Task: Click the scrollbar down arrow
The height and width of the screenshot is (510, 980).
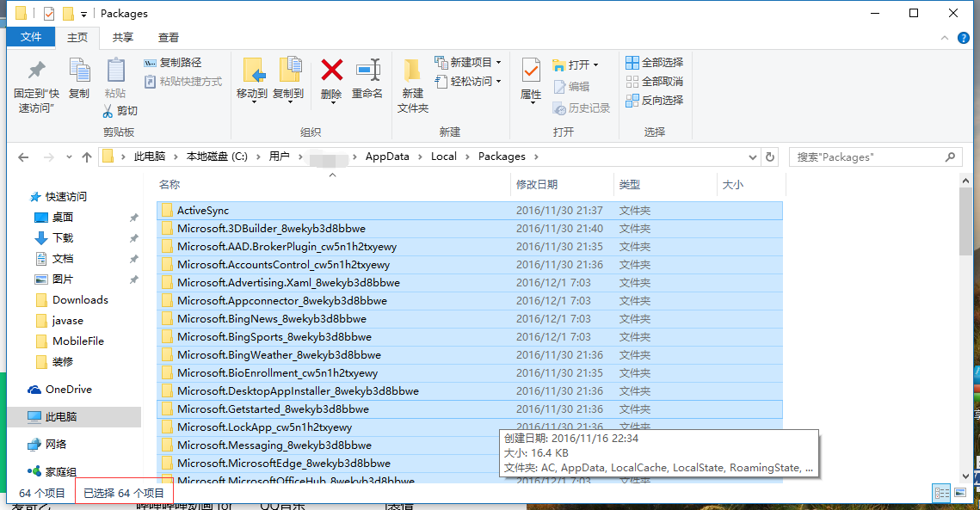Action: pos(965,476)
